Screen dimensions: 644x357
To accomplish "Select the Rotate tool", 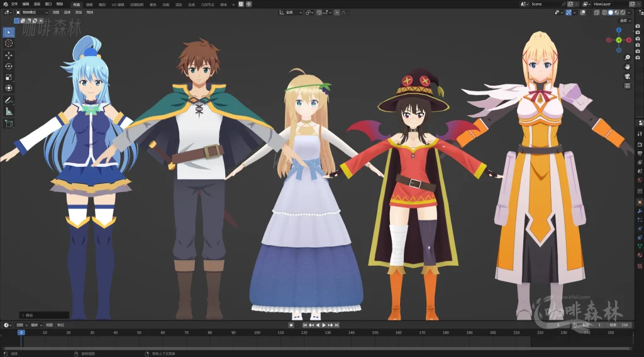I will 9,66.
